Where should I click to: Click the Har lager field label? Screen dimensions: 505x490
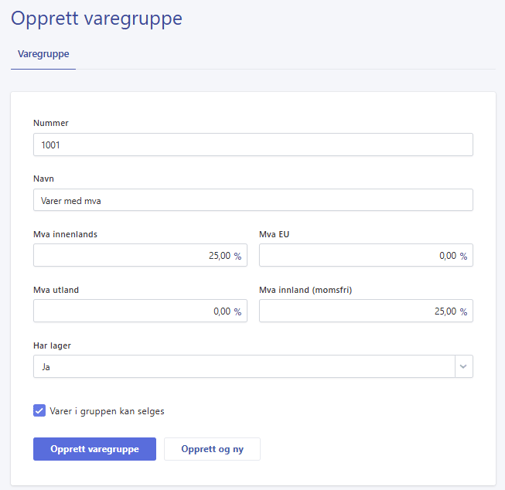[52, 346]
